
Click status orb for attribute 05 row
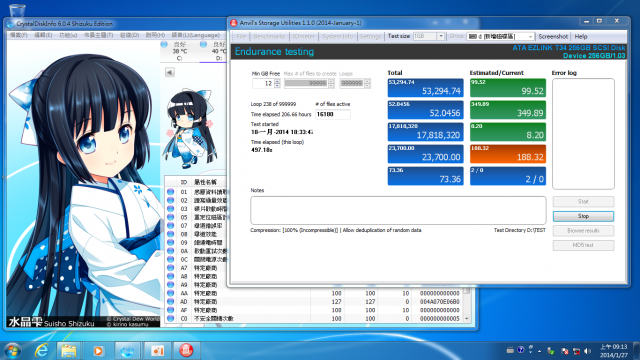click(171, 217)
